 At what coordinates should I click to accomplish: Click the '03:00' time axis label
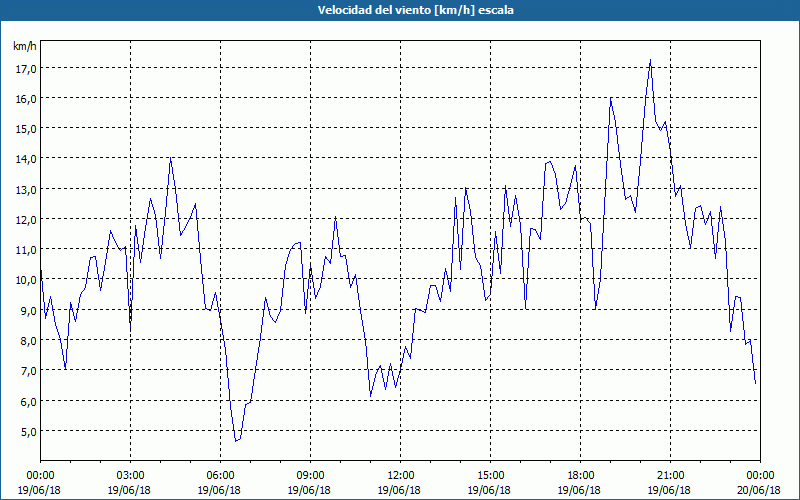pos(131,476)
